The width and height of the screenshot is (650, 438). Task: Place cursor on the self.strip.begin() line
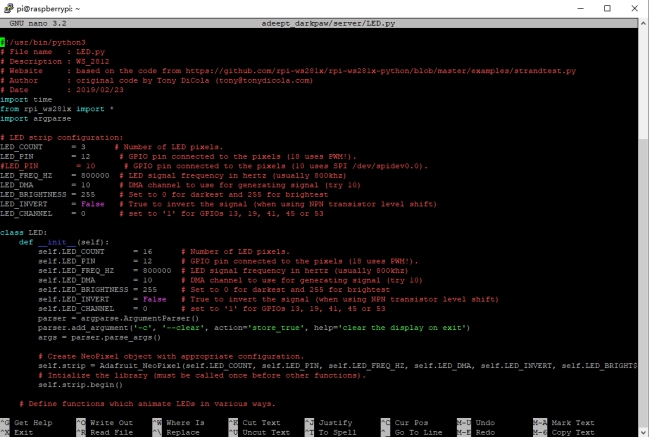click(80, 385)
